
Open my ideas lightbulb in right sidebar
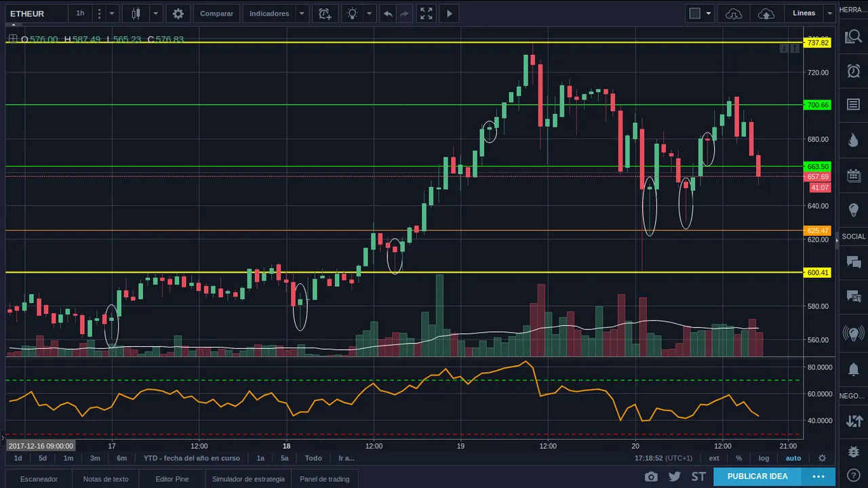point(854,209)
